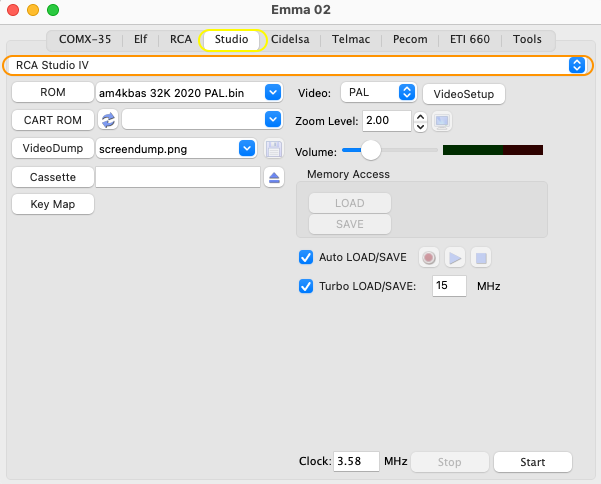Click the floppy disk save screendump icon

(x=274, y=149)
